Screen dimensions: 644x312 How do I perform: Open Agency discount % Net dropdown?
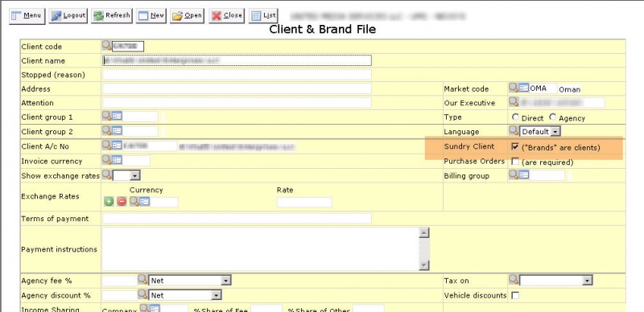click(185, 295)
